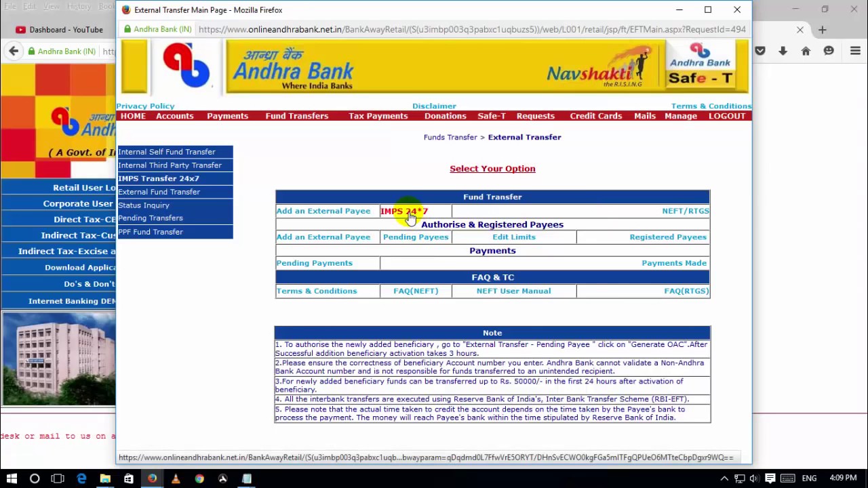Open NEFT User Manual link
The width and height of the screenshot is (868, 488).
513,291
